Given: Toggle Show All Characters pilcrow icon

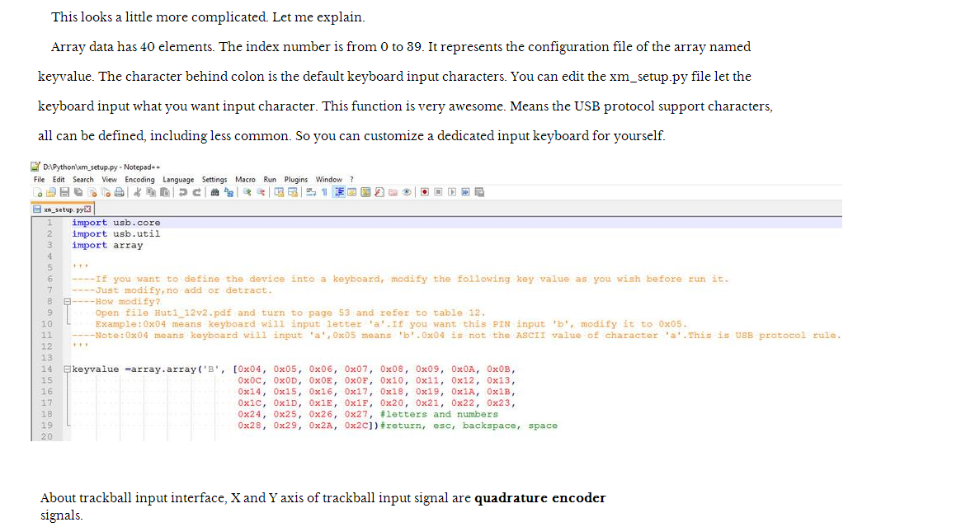Looking at the screenshot, I should point(326,192).
